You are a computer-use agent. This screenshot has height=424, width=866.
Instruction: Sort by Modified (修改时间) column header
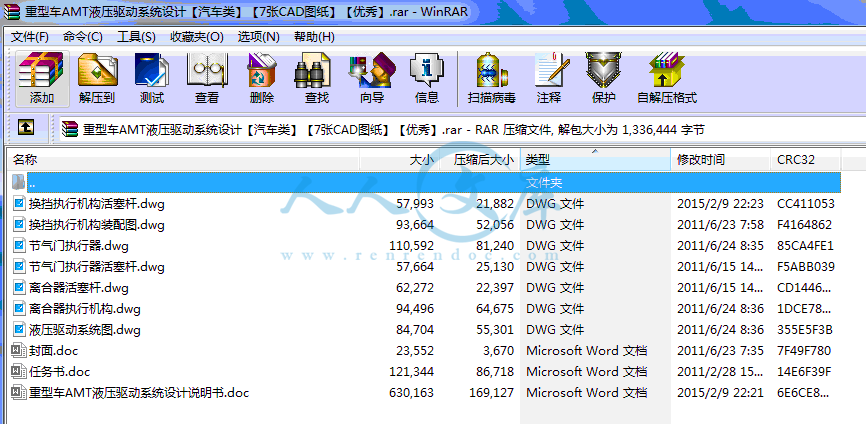721,160
